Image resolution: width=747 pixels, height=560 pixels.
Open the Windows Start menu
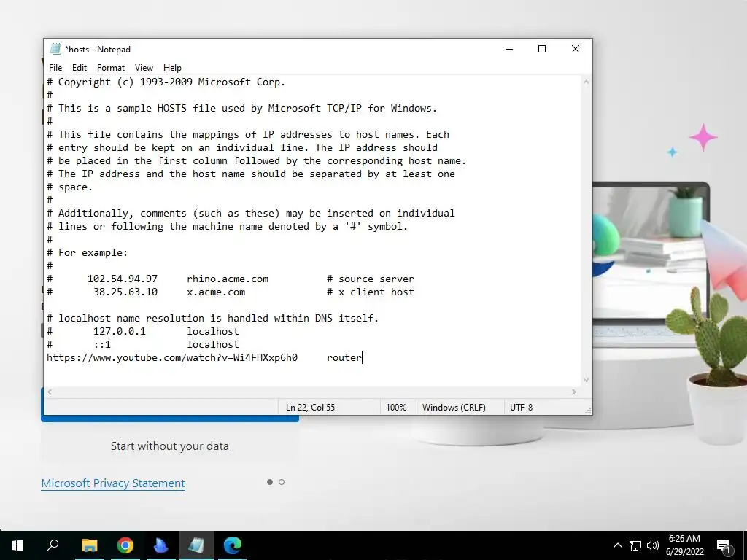[x=18, y=545]
